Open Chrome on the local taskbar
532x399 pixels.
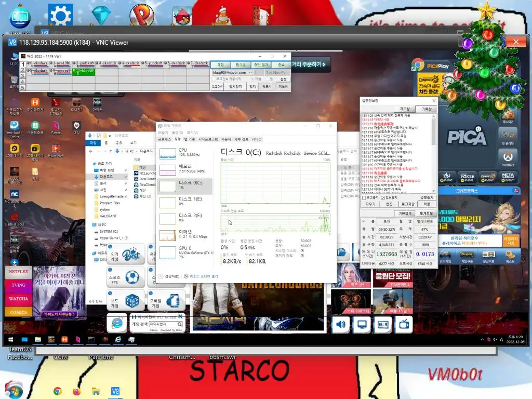pos(58,391)
